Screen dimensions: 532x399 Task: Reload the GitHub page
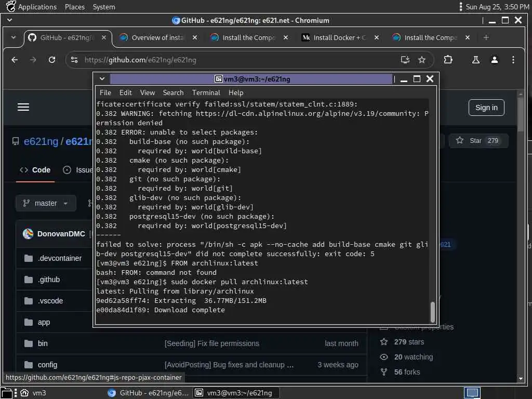(x=52, y=60)
